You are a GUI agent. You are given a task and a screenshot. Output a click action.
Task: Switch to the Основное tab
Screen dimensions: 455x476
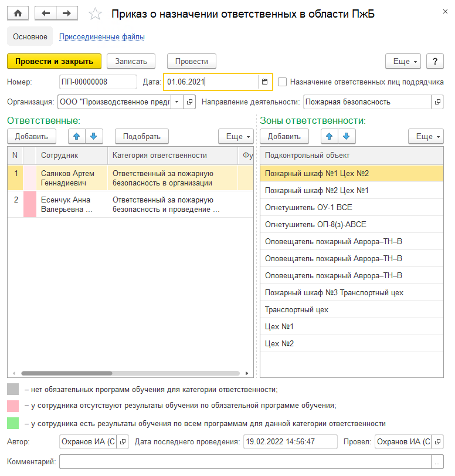(30, 36)
